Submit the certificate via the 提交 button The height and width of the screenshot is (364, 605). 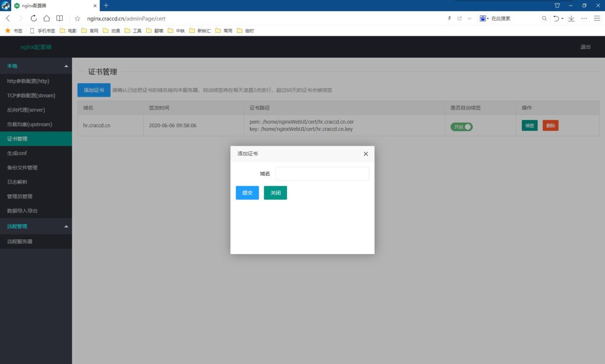point(247,192)
